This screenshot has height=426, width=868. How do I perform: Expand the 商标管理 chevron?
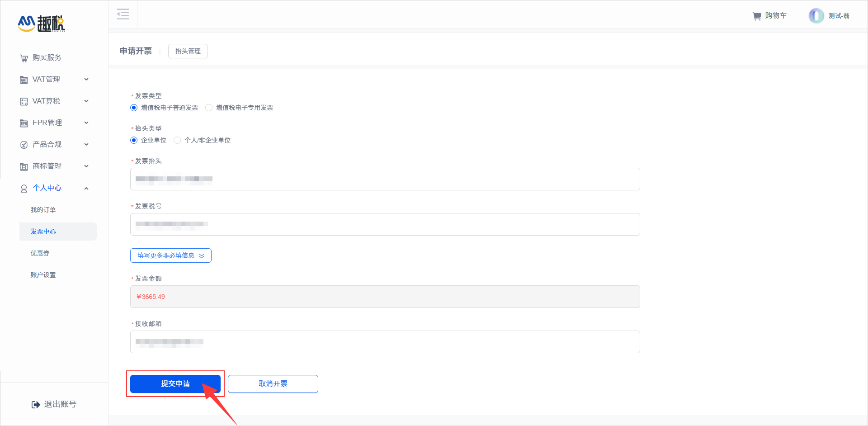point(86,166)
